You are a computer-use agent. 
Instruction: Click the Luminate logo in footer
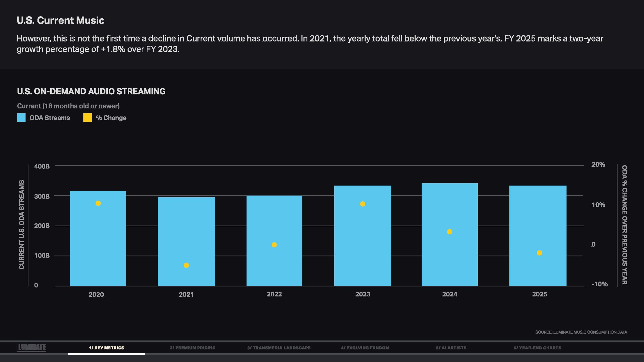pos(31,347)
